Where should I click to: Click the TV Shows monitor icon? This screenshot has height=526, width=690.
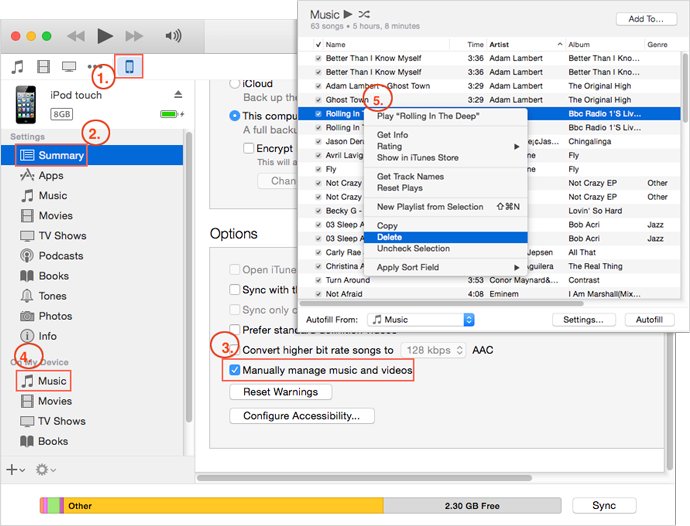(x=69, y=67)
